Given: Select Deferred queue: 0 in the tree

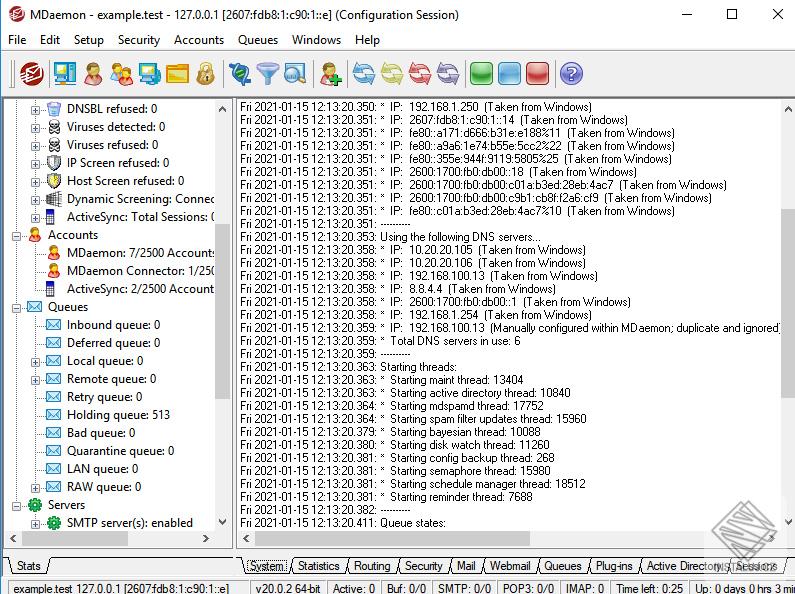Looking at the screenshot, I should pos(114,343).
